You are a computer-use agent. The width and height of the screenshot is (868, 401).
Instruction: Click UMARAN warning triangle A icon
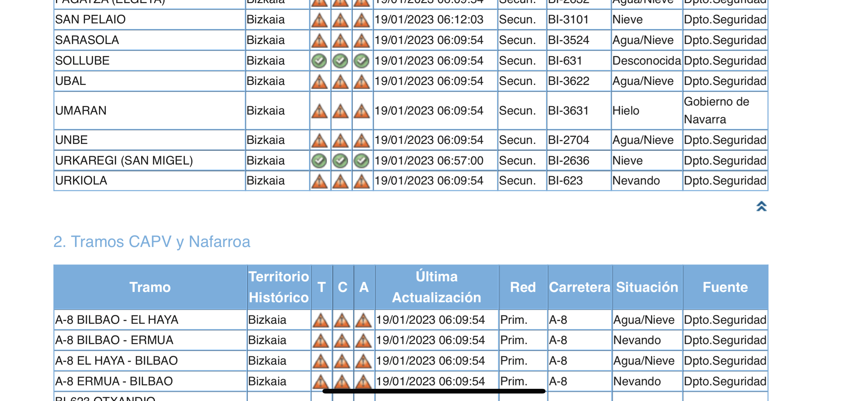(x=362, y=111)
